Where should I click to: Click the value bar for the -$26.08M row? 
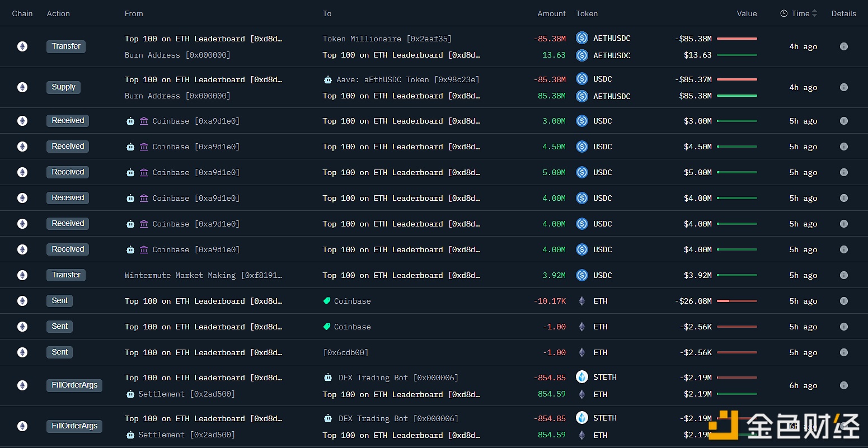736,301
